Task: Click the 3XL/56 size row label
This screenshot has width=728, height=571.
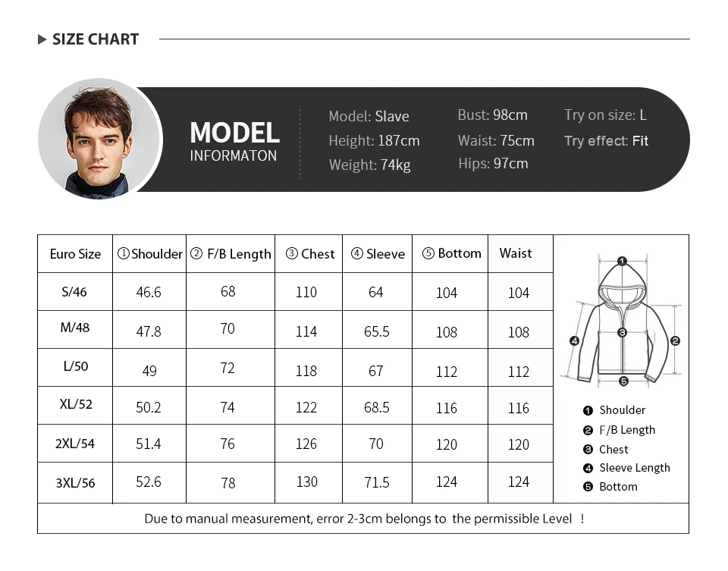Action: 75,483
